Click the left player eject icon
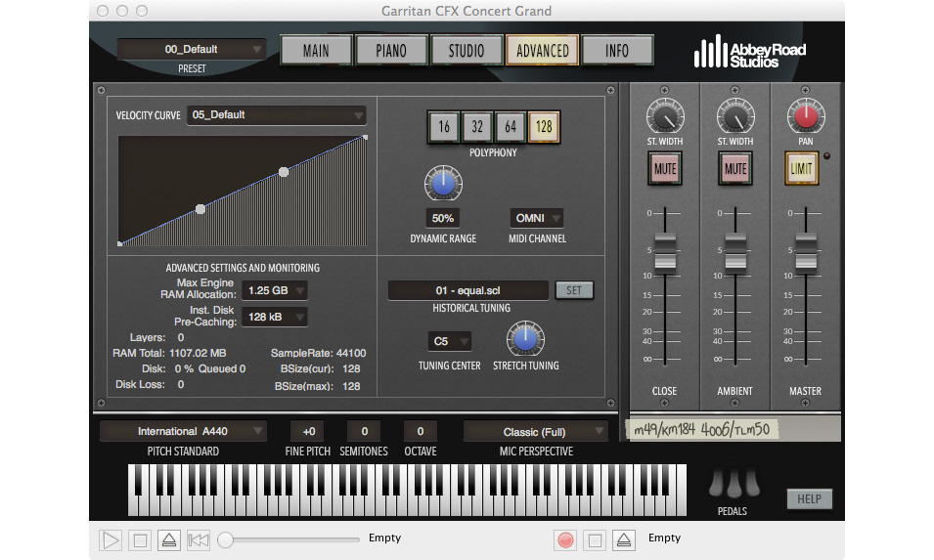Viewport: 934px width, 560px height. [x=169, y=539]
